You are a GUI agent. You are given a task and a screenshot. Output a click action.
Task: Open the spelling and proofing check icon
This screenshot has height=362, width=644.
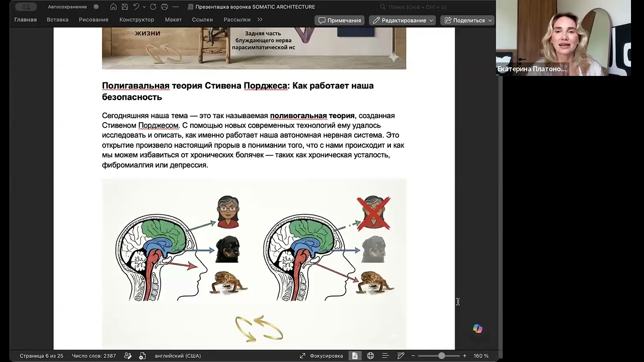pyautogui.click(x=128, y=355)
